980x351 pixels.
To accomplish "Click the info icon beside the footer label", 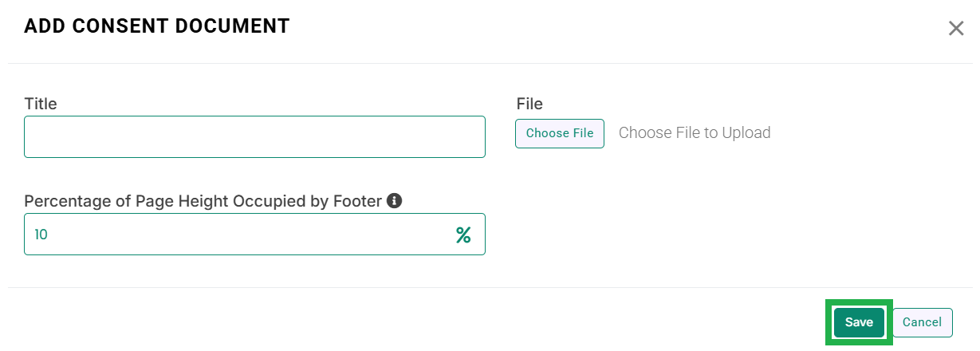I will tap(394, 201).
